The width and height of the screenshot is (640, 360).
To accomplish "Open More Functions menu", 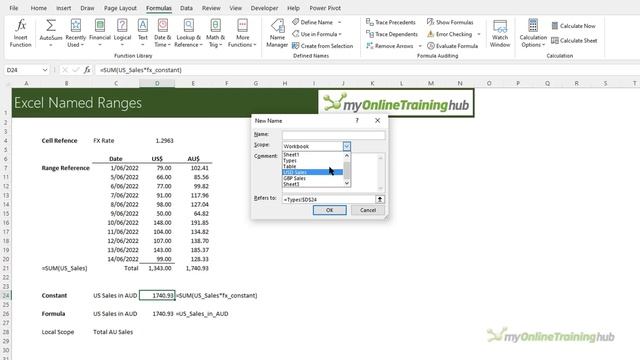I will click(242, 33).
